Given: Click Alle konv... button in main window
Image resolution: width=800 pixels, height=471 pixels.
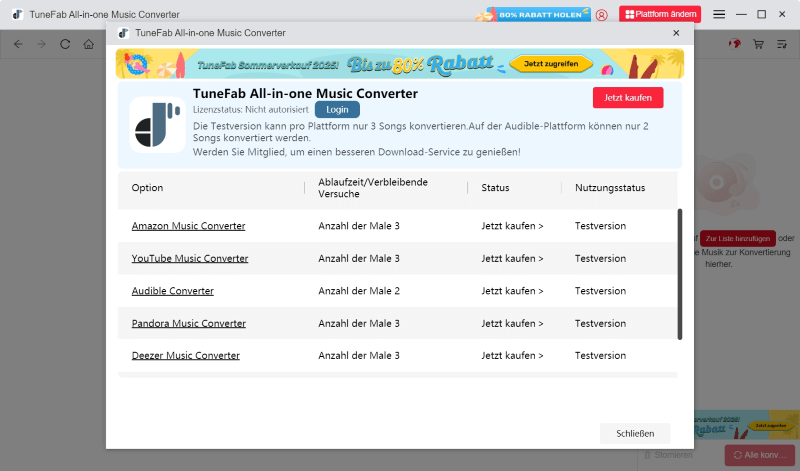Looking at the screenshot, I should 760,455.
